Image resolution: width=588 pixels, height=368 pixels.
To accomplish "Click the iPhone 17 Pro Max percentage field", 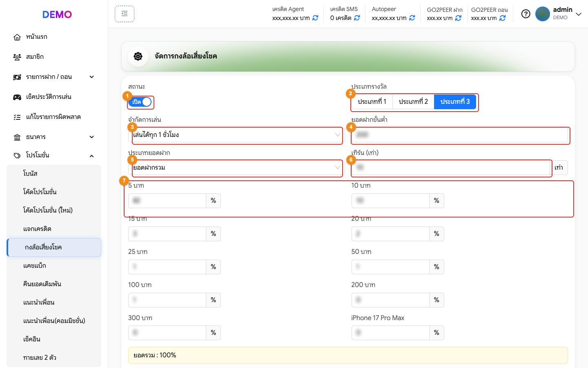I will [x=390, y=333].
